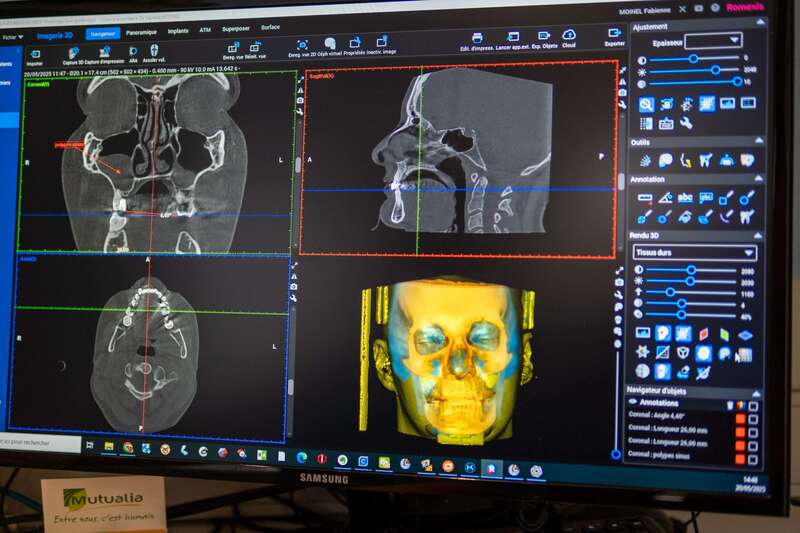Image resolution: width=800 pixels, height=533 pixels.
Task: Click the tooth icon in Outils panel
Action: click(706, 161)
